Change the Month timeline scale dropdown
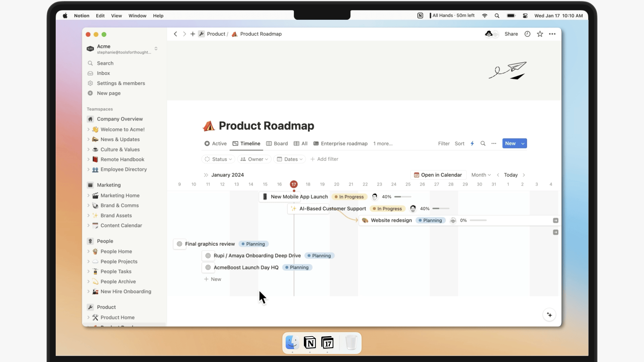This screenshot has height=362, width=644. 481,175
